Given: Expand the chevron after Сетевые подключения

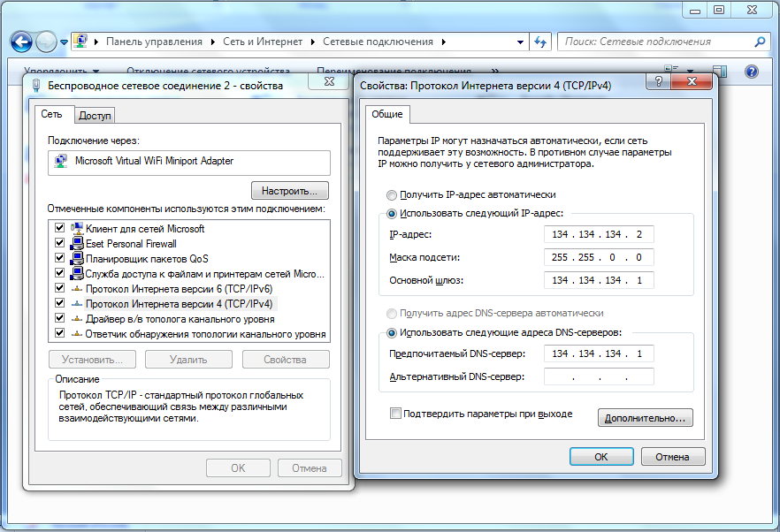Looking at the screenshot, I should [x=443, y=42].
